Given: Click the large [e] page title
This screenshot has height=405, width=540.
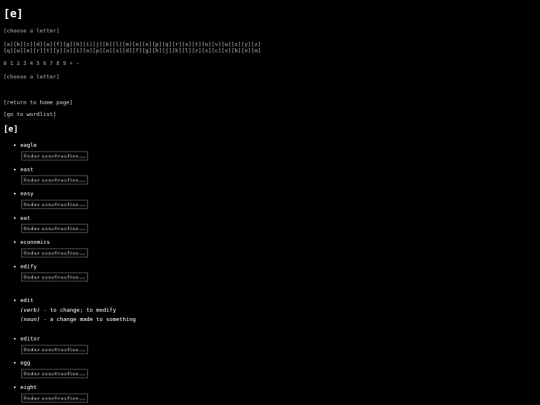Looking at the screenshot, I should 13,14.
